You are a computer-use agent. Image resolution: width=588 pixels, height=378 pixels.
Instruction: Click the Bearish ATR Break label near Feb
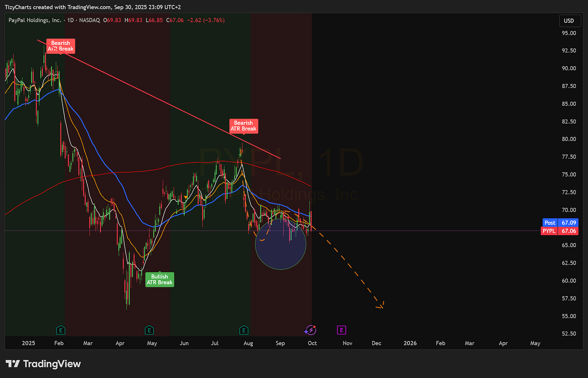(61, 46)
